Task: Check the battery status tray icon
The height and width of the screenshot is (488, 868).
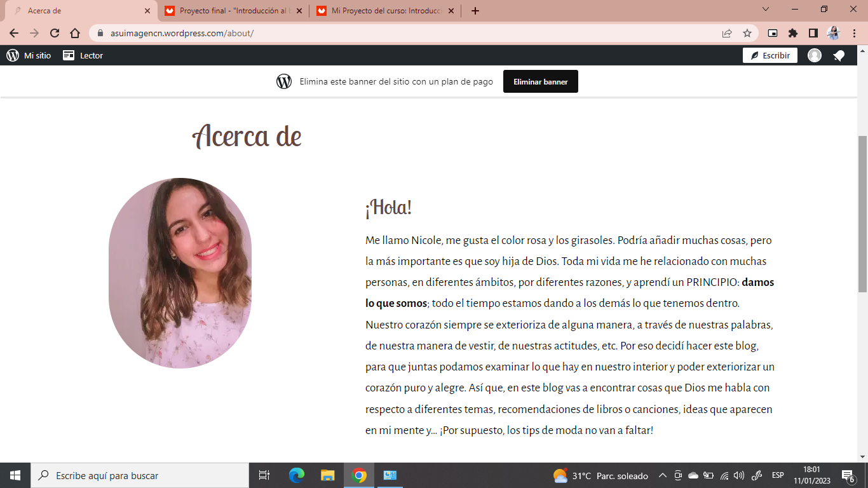Action: (709, 475)
